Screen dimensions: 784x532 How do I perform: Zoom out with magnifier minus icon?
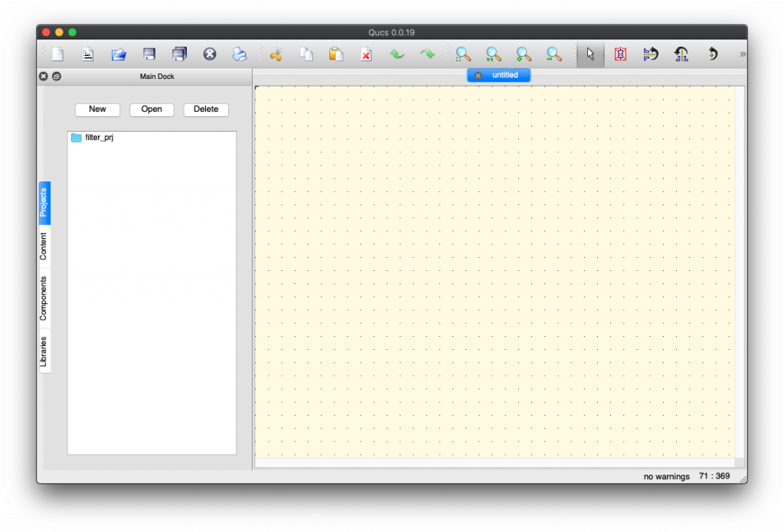point(554,54)
